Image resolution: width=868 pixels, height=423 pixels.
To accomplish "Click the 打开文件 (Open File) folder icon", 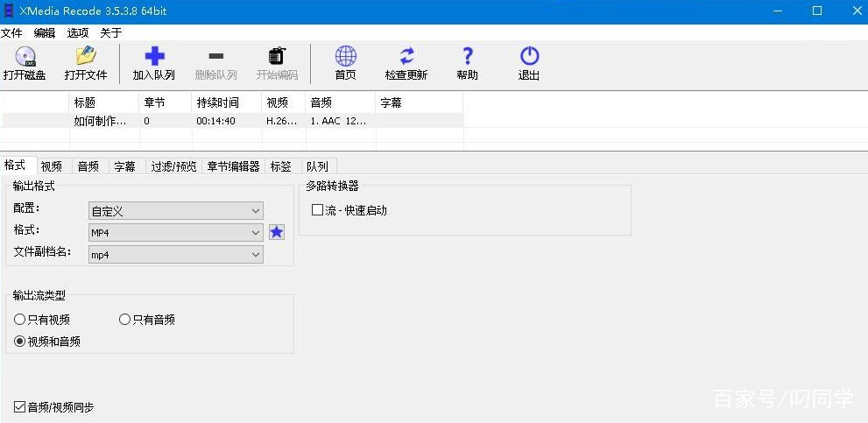I will coord(86,57).
